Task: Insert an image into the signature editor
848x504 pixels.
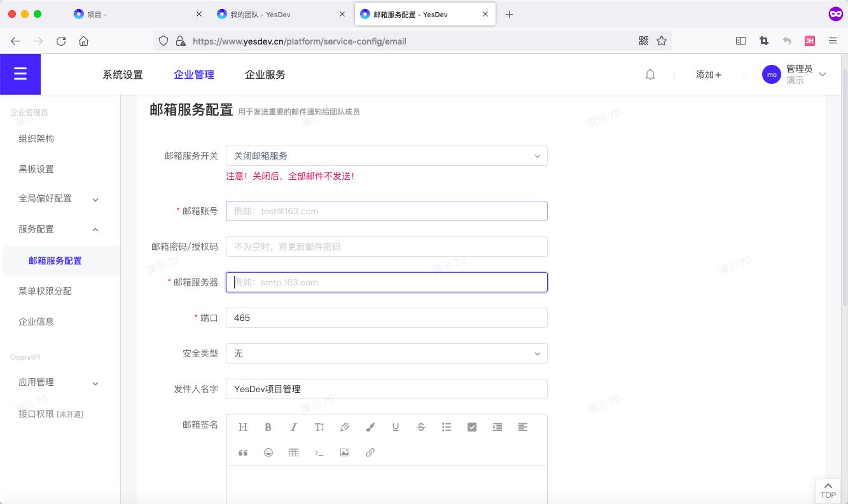Action: pos(344,452)
